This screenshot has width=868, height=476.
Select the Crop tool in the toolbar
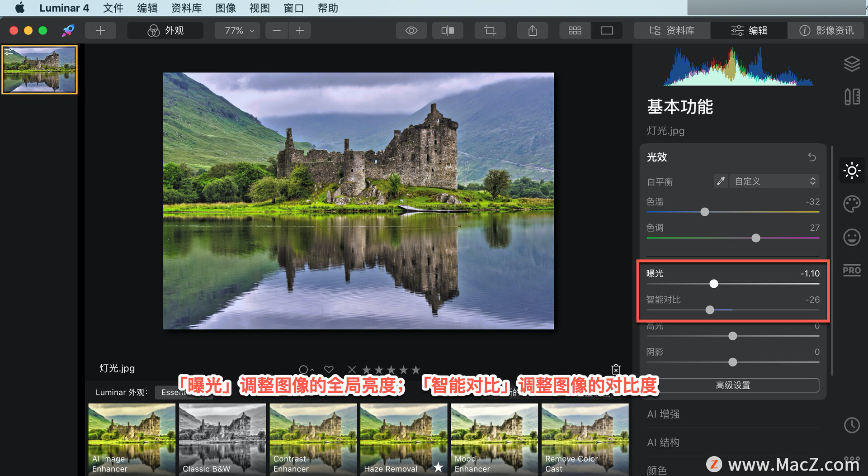coord(490,30)
